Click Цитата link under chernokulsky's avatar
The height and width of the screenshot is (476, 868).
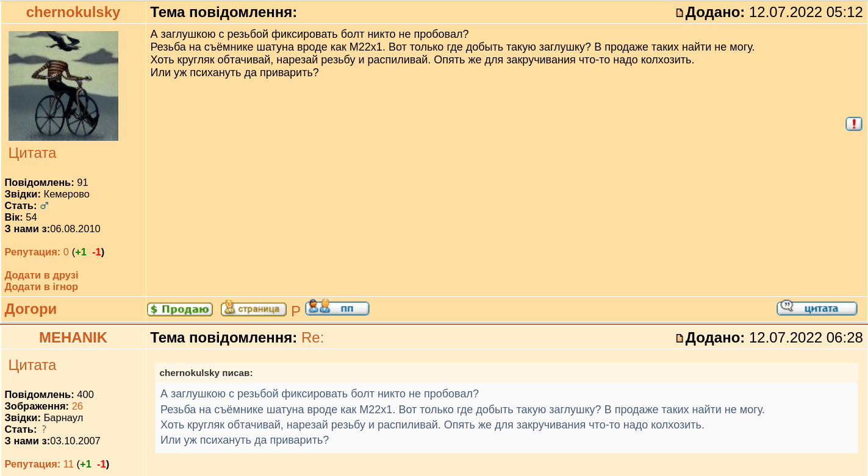[x=32, y=153]
